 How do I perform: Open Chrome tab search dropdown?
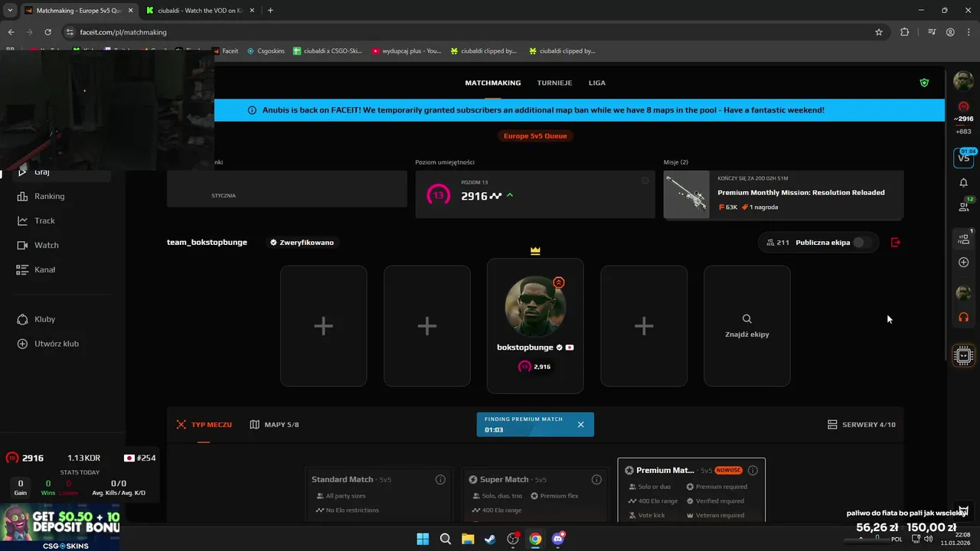coord(10,11)
